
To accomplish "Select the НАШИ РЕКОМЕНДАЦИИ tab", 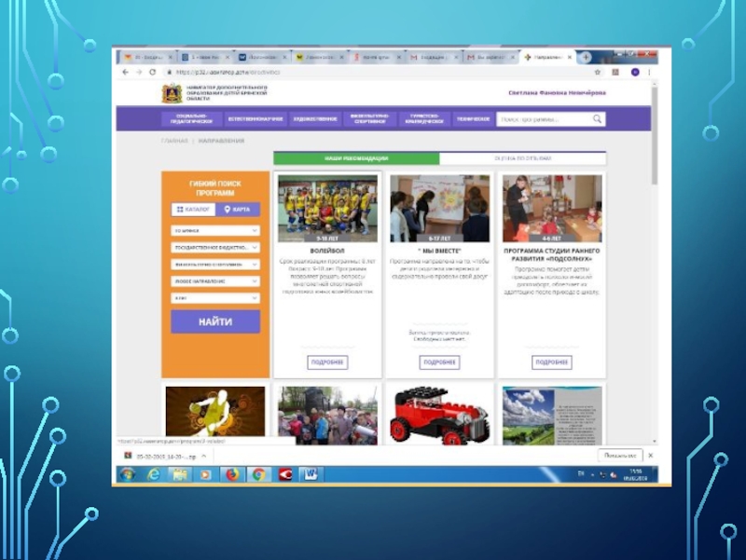I will [356, 158].
